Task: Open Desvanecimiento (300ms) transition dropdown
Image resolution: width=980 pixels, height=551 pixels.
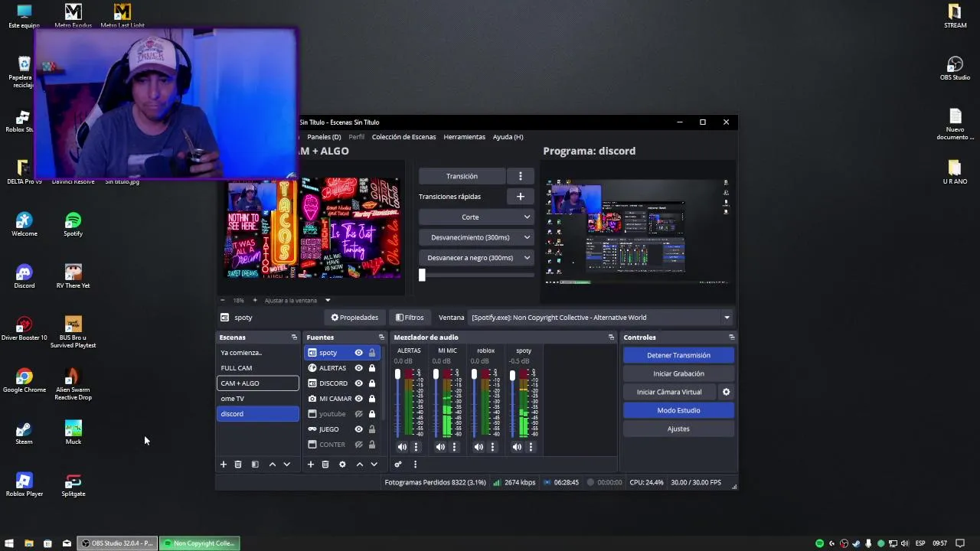Action: [x=475, y=237]
